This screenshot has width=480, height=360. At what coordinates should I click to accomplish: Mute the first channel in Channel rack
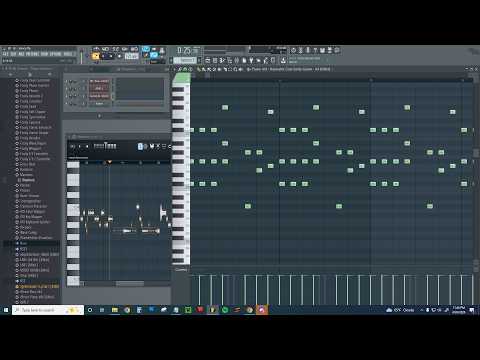click(66, 81)
